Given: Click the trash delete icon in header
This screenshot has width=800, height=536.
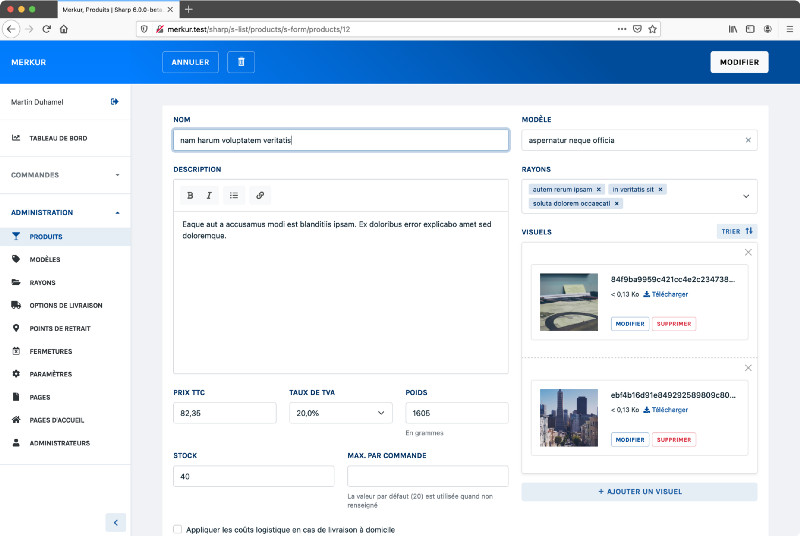Looking at the screenshot, I should click(241, 62).
